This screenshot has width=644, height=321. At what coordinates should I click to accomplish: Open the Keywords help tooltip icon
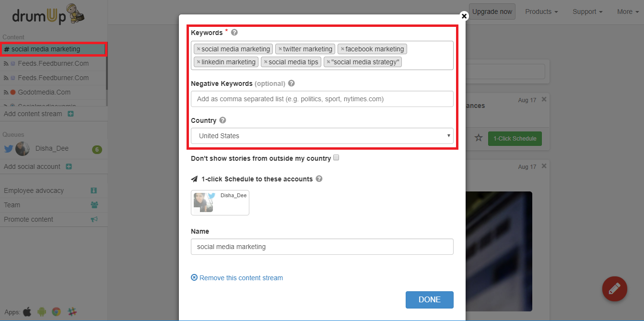coord(234,33)
